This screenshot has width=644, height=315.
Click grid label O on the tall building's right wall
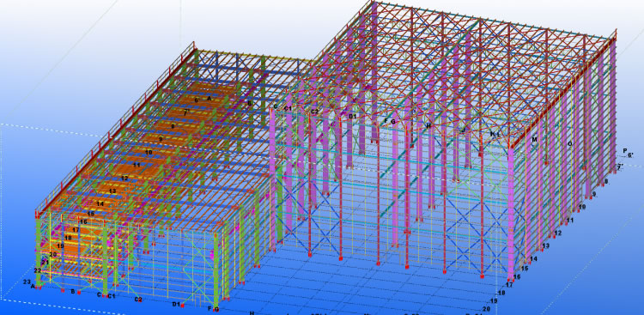click(569, 143)
